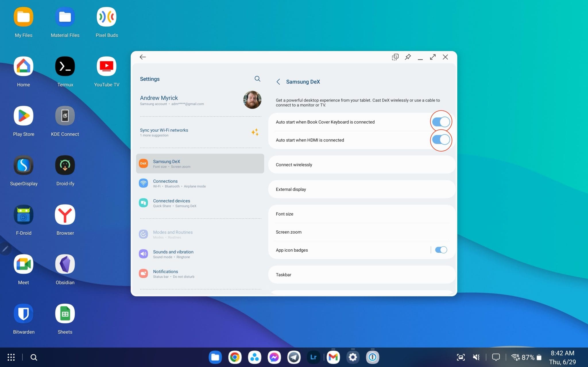Image resolution: width=588 pixels, height=367 pixels.
Task: Open the Settings search magnifier
Action: coord(257,79)
